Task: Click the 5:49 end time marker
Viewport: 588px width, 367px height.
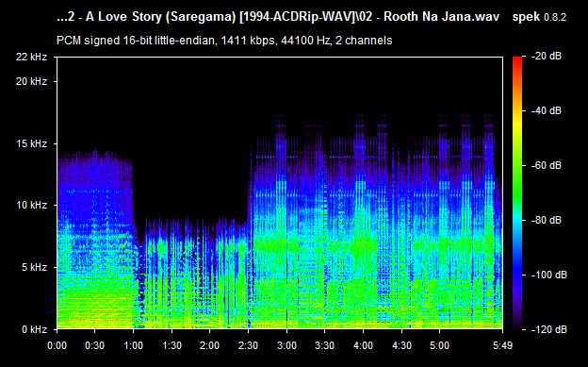Action: tap(502, 345)
